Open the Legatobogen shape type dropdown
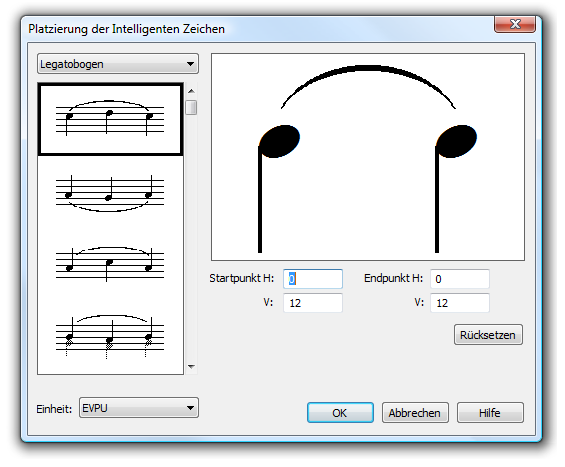 point(118,64)
